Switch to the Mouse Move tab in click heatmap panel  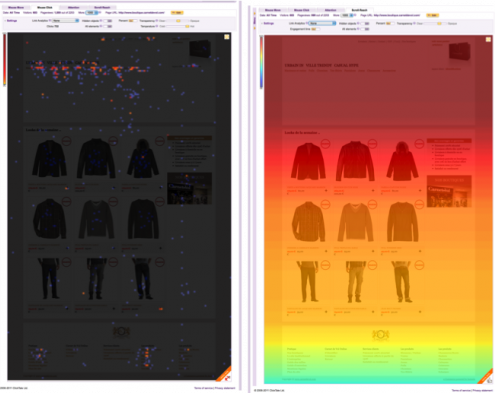[x=16, y=7]
